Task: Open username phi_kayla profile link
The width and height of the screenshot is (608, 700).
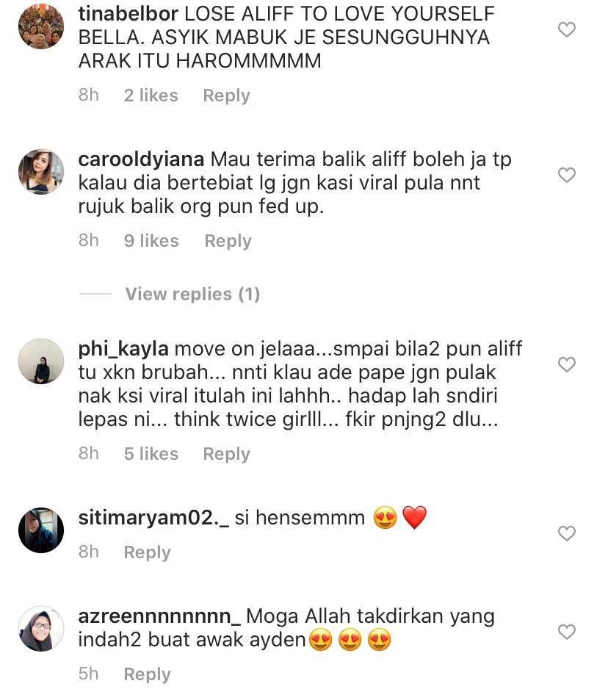Action: coord(123,349)
